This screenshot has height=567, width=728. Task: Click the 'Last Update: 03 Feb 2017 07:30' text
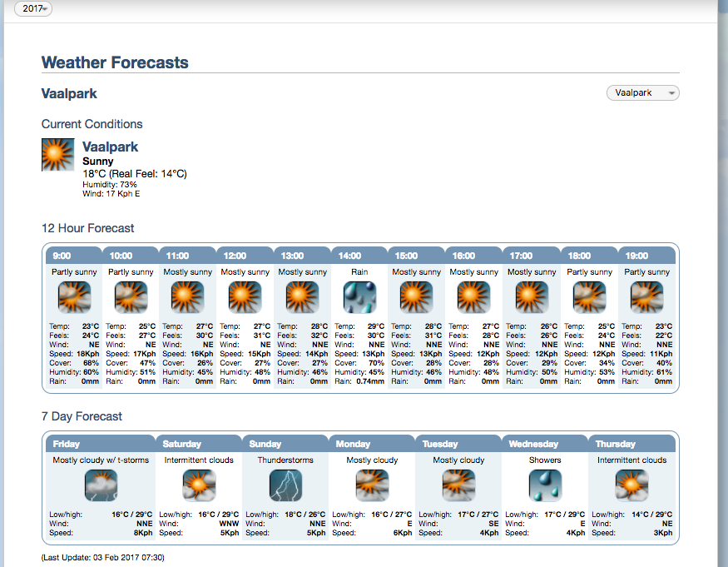102,558
